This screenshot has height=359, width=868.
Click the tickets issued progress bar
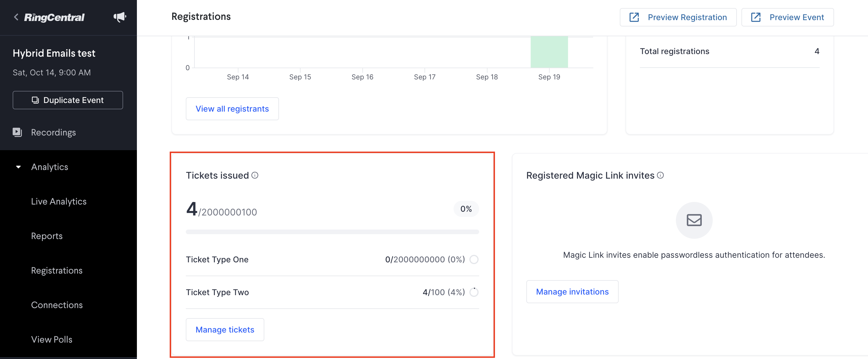[332, 232]
